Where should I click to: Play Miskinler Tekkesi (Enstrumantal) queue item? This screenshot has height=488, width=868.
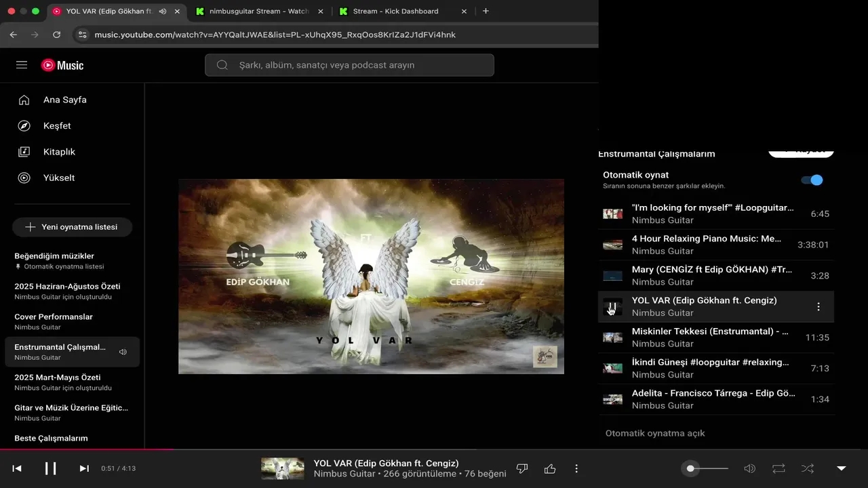(716, 338)
